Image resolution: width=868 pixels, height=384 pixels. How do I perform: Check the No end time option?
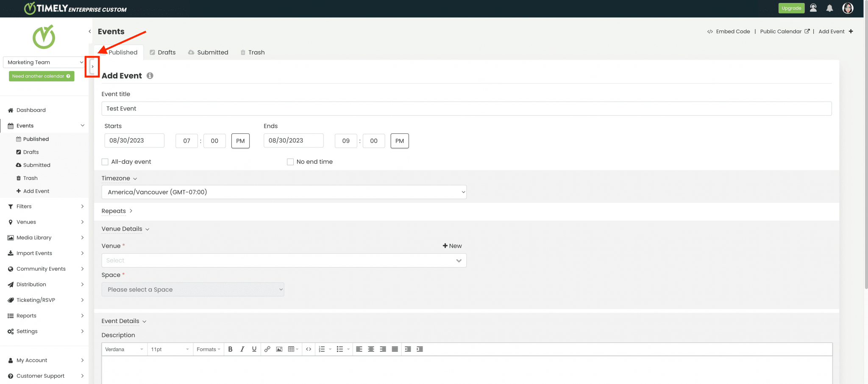(x=290, y=162)
